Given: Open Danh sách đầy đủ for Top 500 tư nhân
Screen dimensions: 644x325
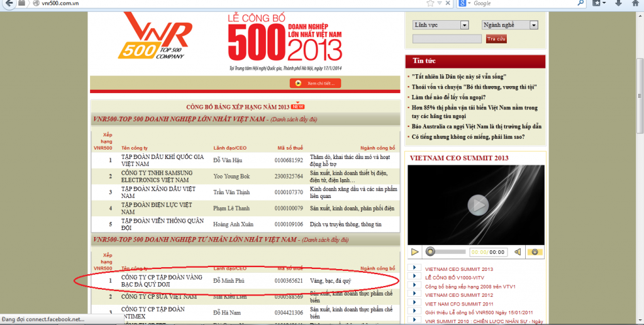Looking at the screenshot, I should (325, 240).
